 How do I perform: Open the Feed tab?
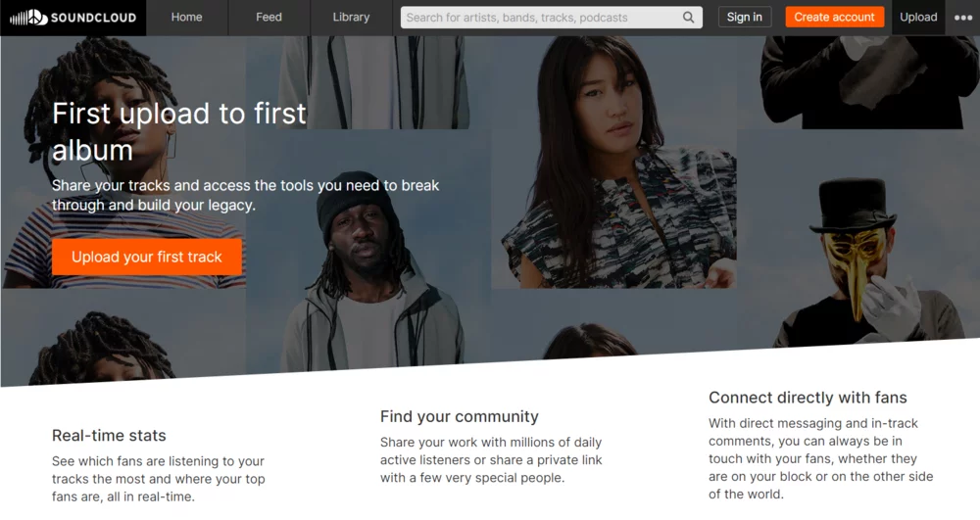269,18
